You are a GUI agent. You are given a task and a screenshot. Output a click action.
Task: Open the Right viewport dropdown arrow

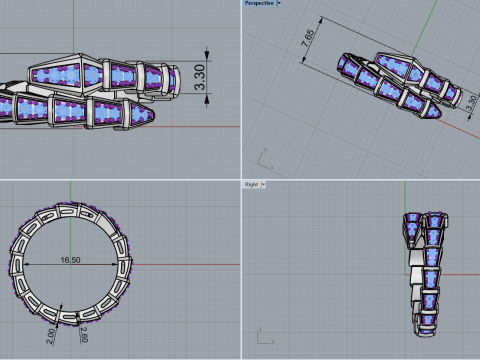263,184
